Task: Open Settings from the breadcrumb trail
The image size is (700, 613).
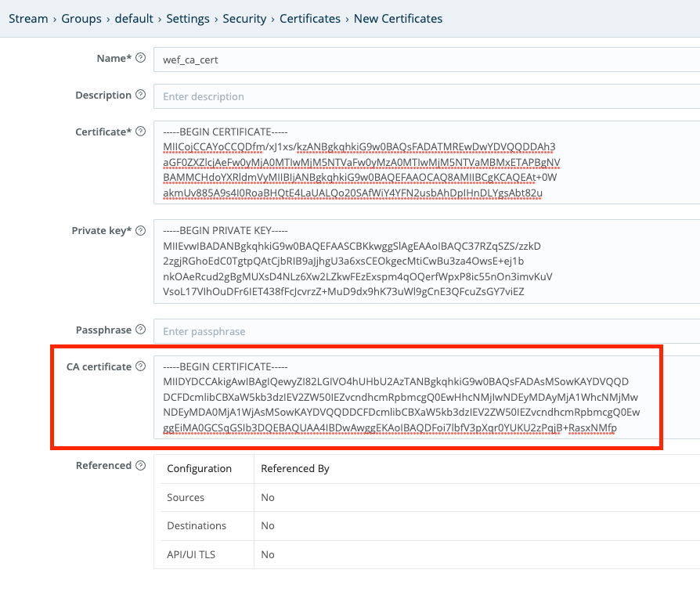Action: coord(188,18)
